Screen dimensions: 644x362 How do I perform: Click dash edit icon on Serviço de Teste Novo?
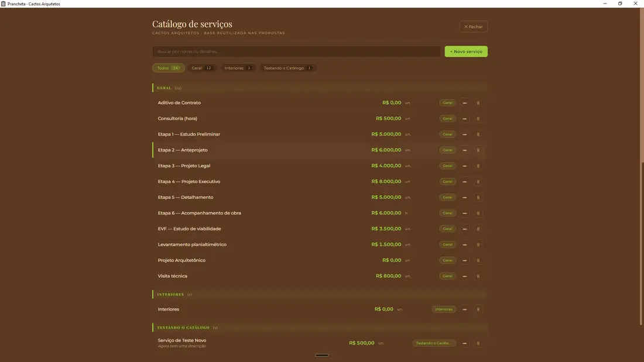(464, 343)
